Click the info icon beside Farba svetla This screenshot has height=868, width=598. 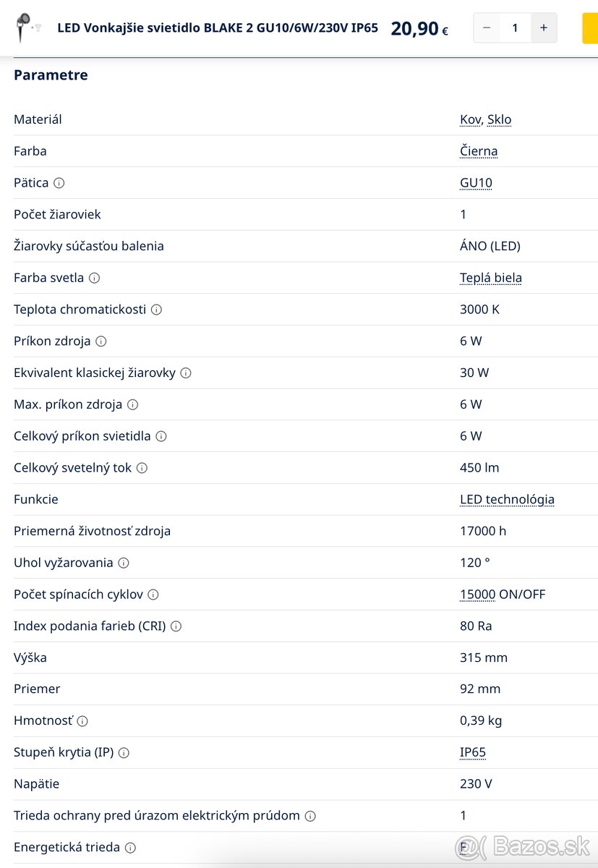94,278
